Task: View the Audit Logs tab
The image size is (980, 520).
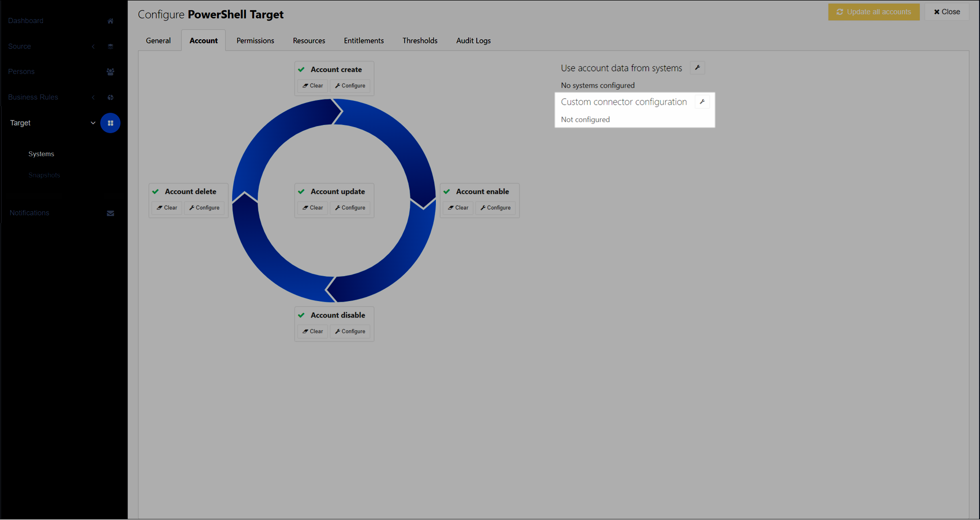Action: tap(474, 40)
